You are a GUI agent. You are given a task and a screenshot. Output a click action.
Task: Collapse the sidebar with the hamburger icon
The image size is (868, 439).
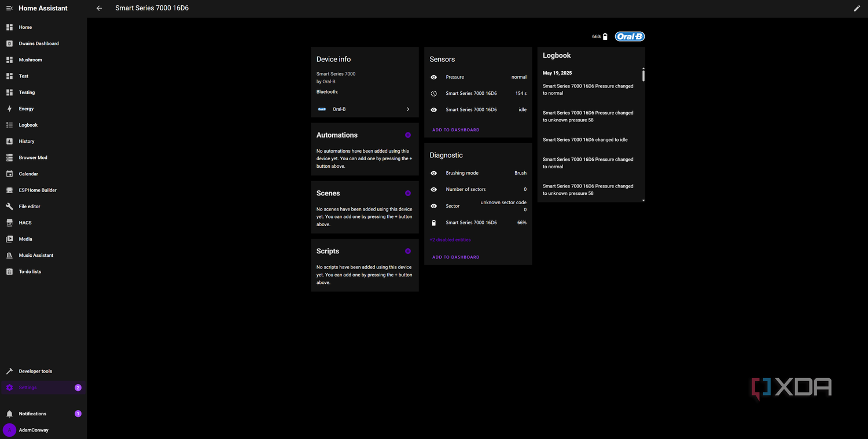[9, 8]
